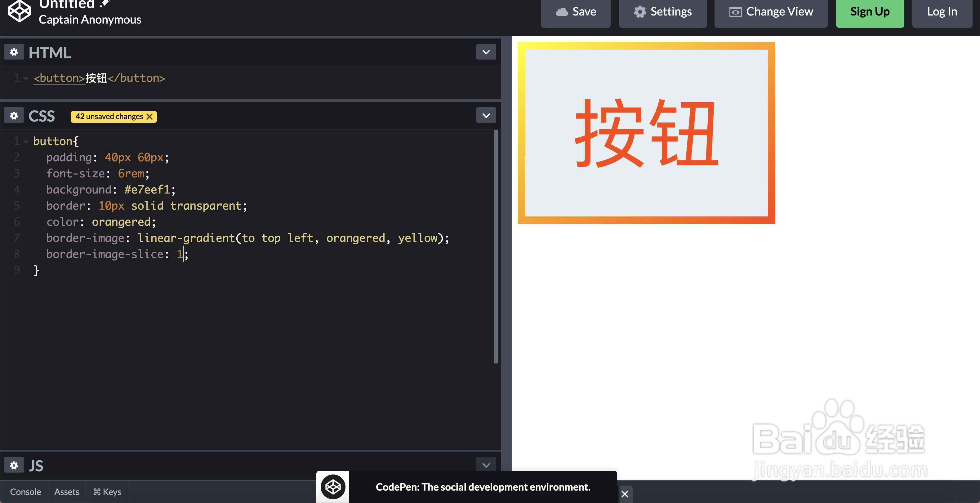The image size is (980, 503).
Task: Click the rendered 按钮 button in preview
Action: (x=646, y=134)
